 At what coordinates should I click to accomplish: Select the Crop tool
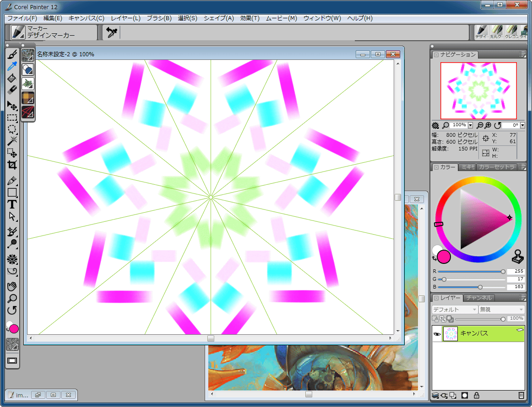click(x=12, y=165)
